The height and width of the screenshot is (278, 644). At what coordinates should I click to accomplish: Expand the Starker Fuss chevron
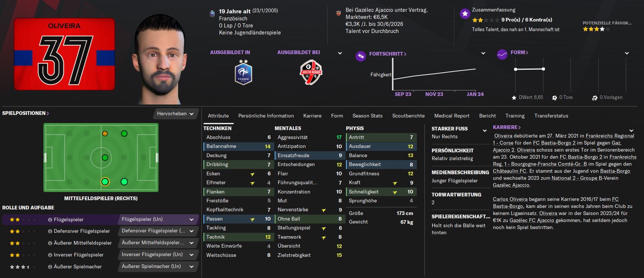484,130
